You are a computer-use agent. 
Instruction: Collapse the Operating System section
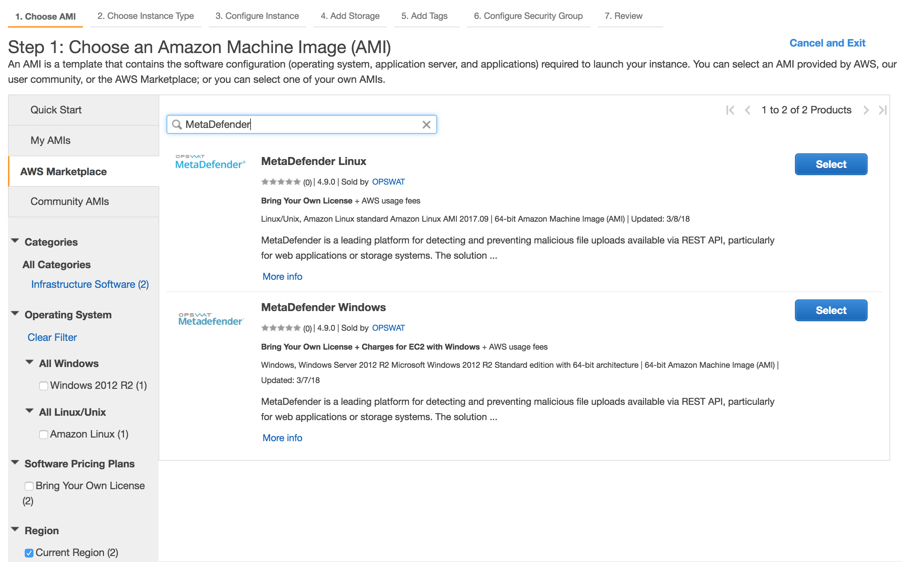tap(15, 314)
